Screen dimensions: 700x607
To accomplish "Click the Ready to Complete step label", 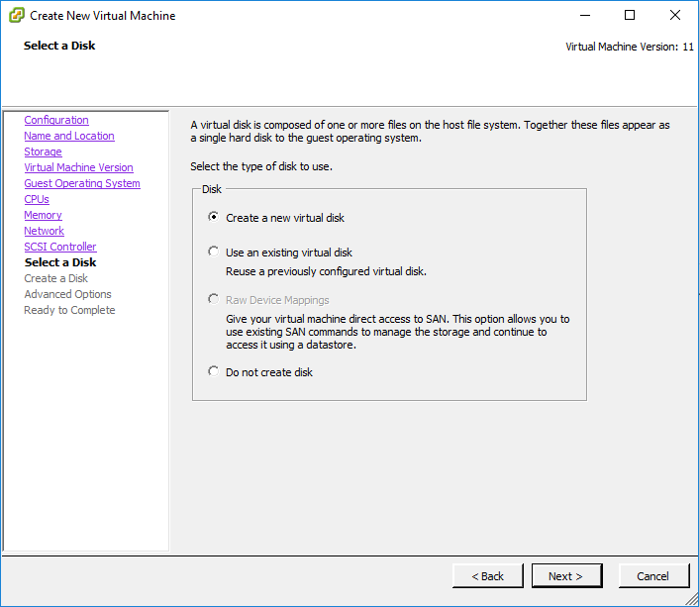I will tap(69, 310).
